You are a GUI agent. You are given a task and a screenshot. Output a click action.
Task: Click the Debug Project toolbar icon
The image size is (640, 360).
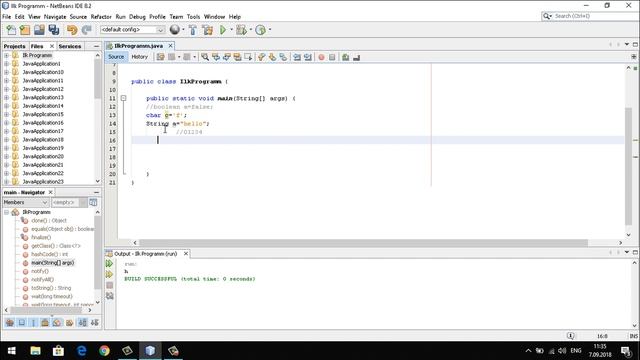pos(241,30)
